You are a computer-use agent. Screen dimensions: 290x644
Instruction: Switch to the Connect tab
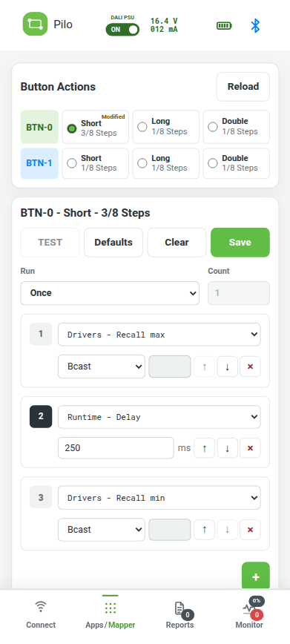click(41, 615)
